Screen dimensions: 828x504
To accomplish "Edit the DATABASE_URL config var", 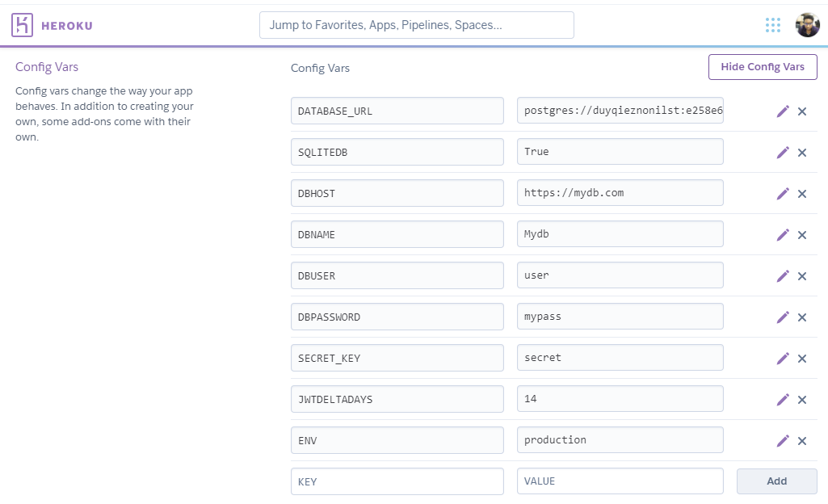I will [782, 111].
